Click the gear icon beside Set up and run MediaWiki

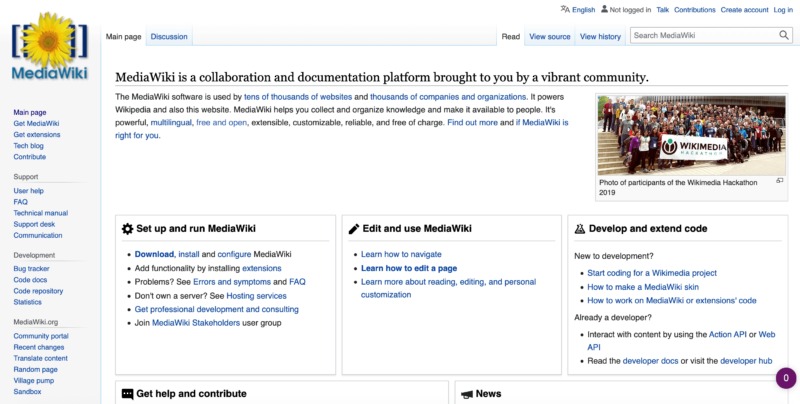[127, 229]
